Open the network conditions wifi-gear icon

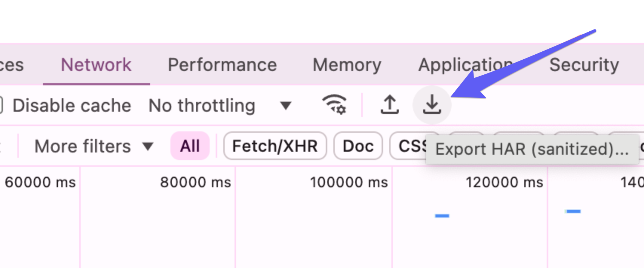pos(334,105)
